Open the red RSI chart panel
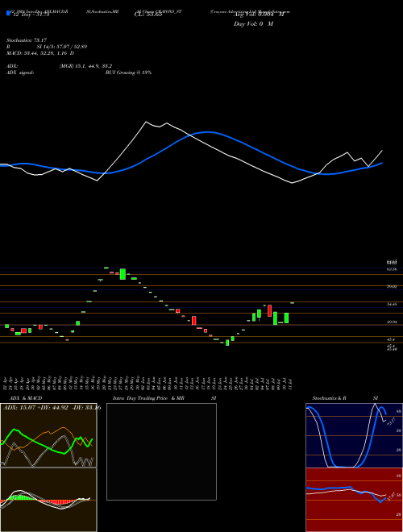This screenshot has width=403, height=532. (354, 500)
